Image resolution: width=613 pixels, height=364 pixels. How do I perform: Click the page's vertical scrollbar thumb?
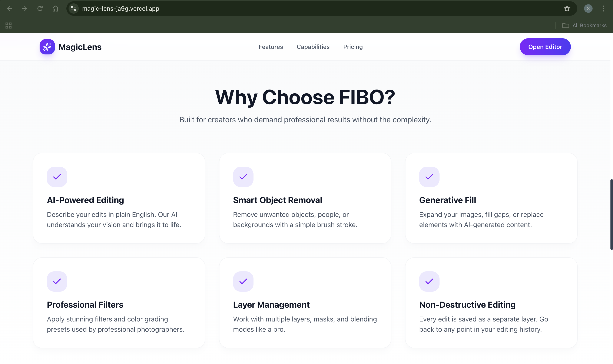611,214
